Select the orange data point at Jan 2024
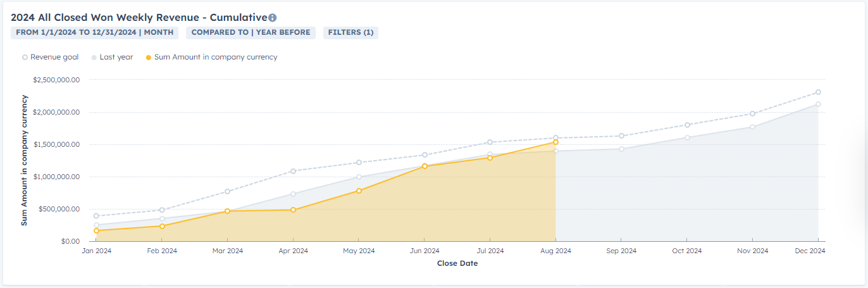This screenshot has height=288, width=868. point(96,231)
